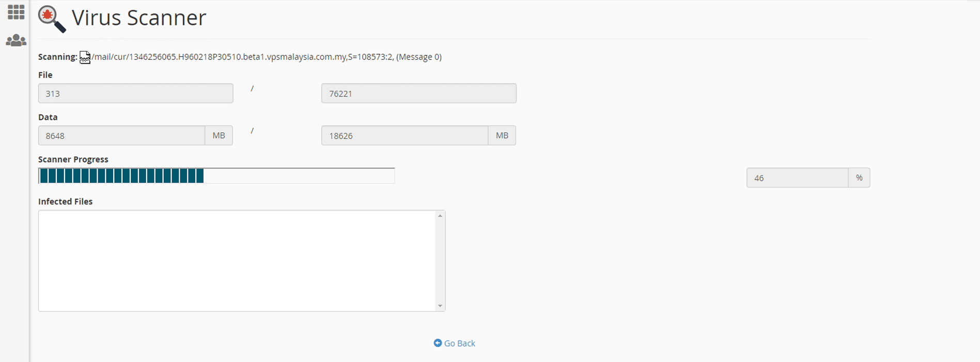
Task: Click the Virus Scanner magnifier bug icon
Action: [x=52, y=19]
